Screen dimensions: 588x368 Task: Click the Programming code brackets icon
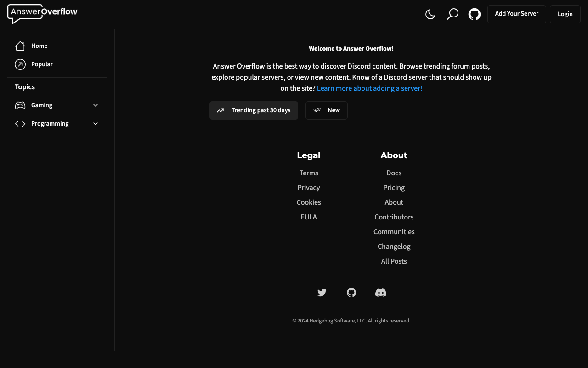click(x=20, y=124)
